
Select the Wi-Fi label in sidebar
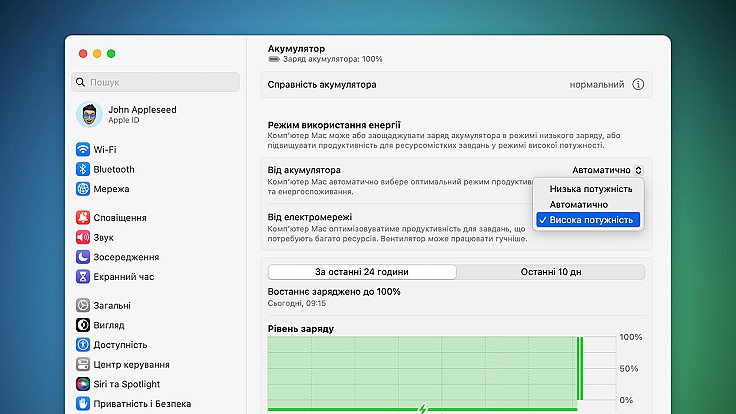tap(105, 150)
